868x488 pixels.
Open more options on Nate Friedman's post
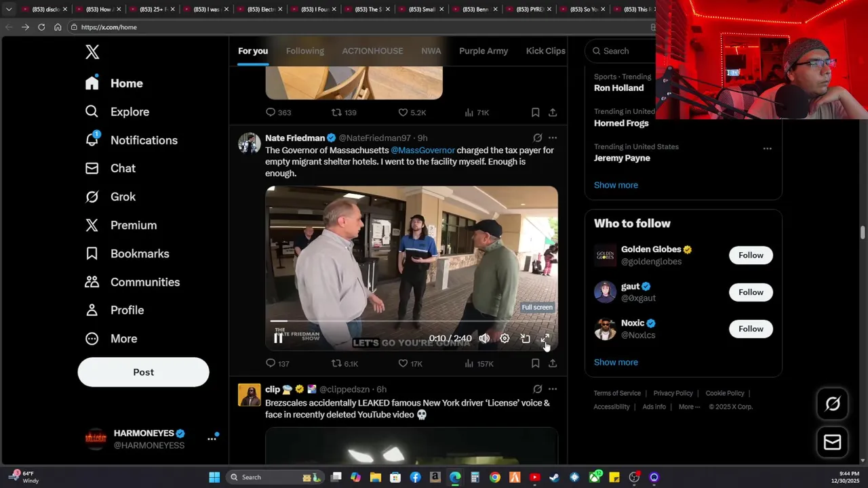pyautogui.click(x=553, y=138)
